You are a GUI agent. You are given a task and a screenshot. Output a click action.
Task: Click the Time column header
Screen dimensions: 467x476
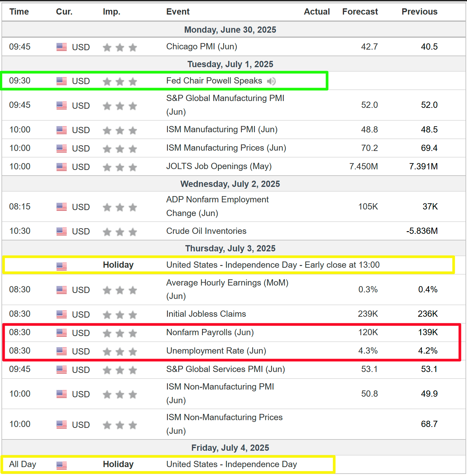[19, 12]
